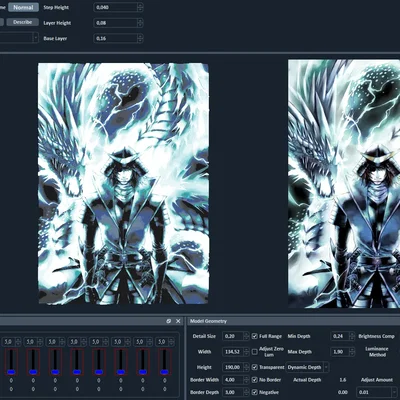Click the rightmost vertical slider handle
400x400 pixels.
pos(164,372)
